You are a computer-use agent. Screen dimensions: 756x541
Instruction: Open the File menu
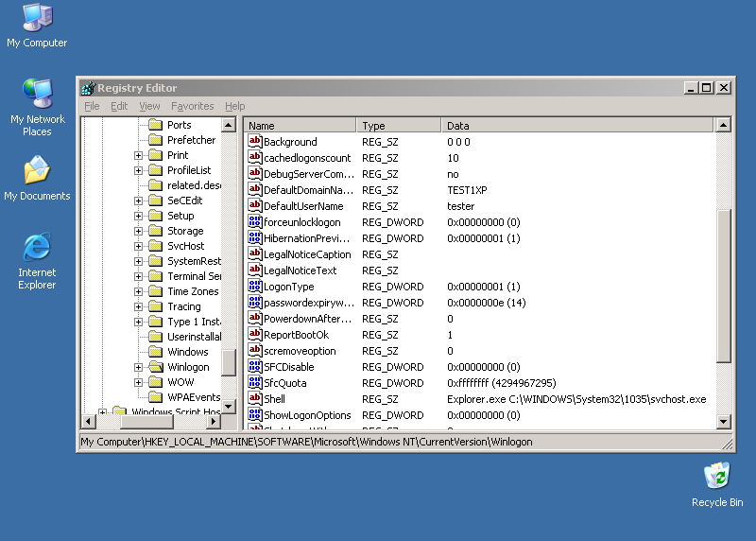[x=92, y=106]
